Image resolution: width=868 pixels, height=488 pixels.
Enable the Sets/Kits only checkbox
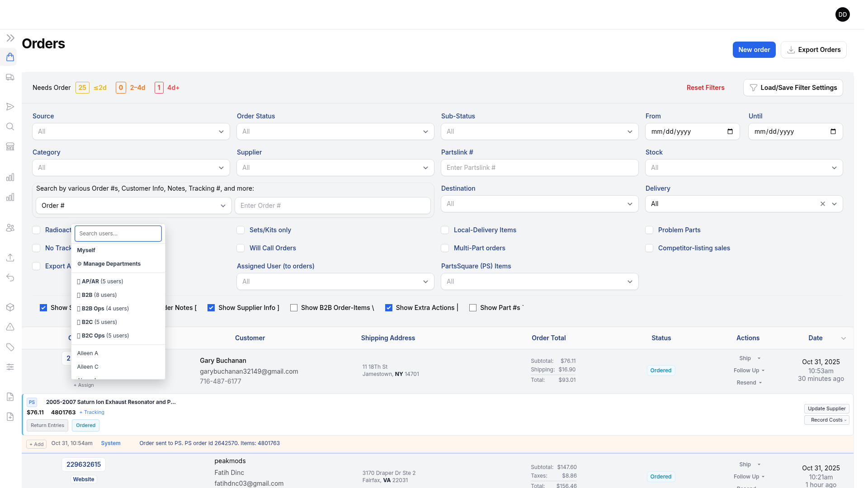241,230
